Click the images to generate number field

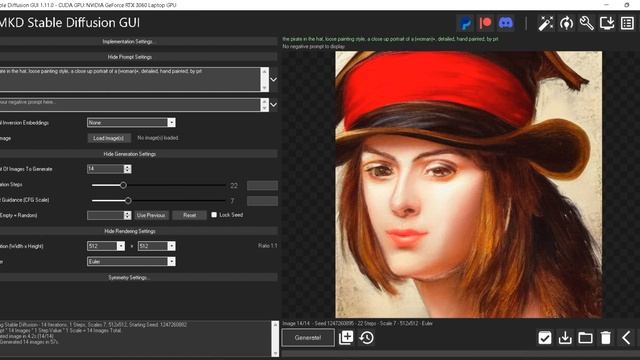[105, 169]
